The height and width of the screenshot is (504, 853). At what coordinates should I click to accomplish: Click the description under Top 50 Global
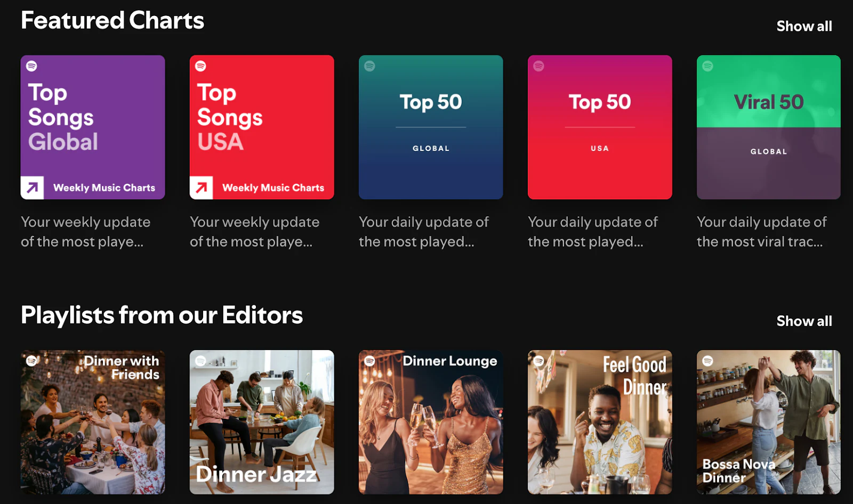(x=424, y=232)
